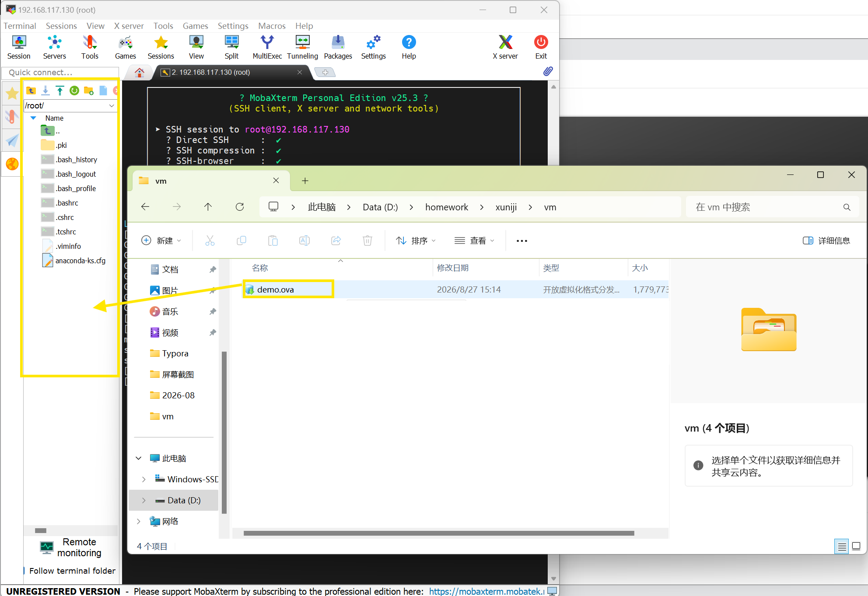The image size is (868, 596).
Task: Open the Tools knife sidebar tab
Action: coord(12,117)
